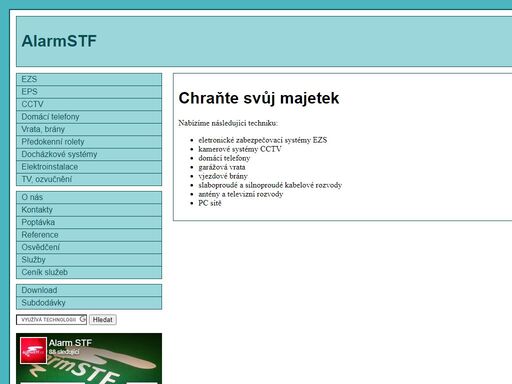The height and width of the screenshot is (384, 512).
Task: Click Nabízíme následující techniku text
Action: [228, 123]
